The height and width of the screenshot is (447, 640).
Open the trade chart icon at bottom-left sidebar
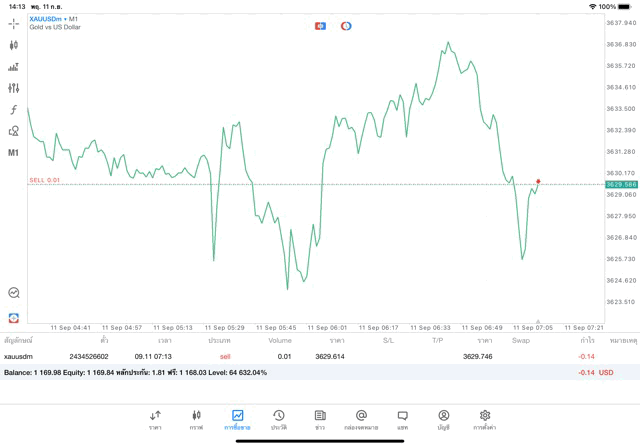[14, 293]
